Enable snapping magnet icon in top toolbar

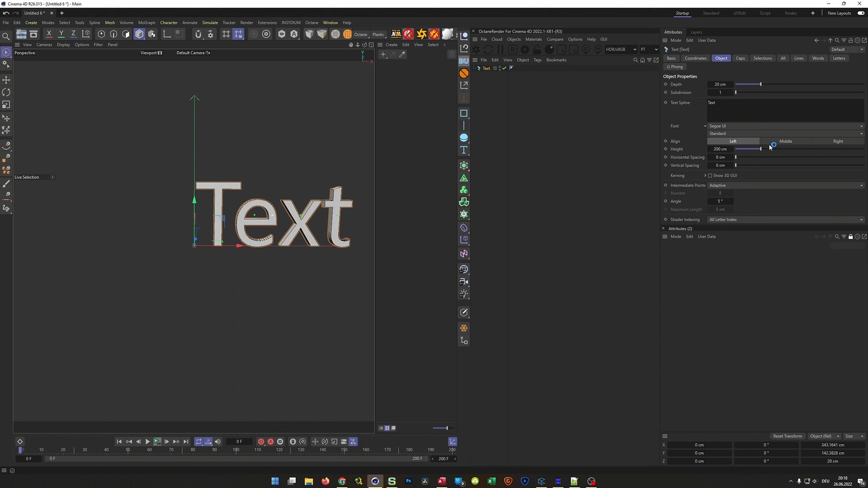[x=198, y=34]
